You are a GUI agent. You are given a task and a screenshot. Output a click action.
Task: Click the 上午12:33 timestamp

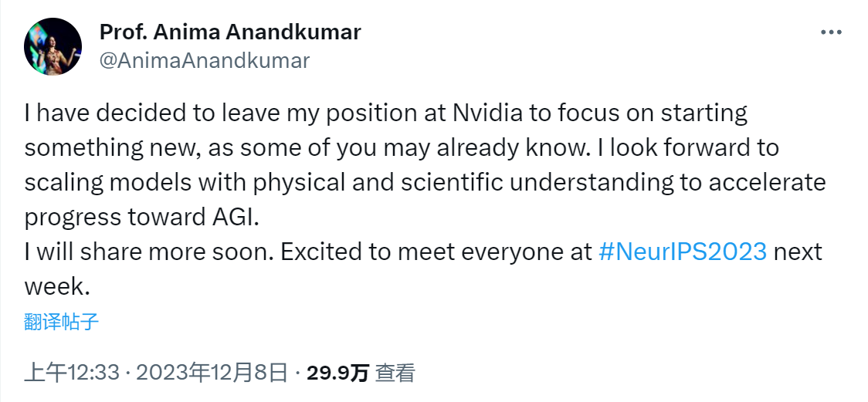(x=73, y=373)
